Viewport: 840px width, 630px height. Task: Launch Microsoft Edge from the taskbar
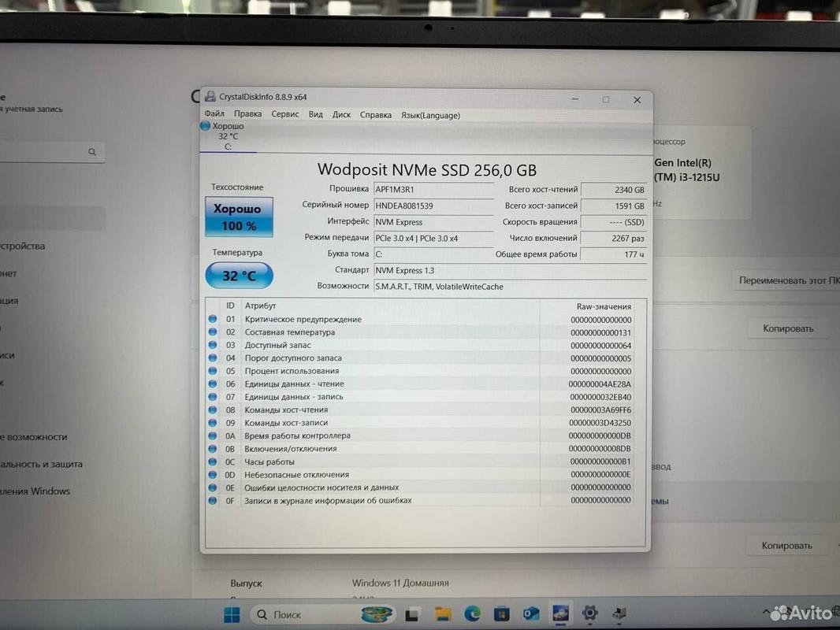tap(472, 614)
